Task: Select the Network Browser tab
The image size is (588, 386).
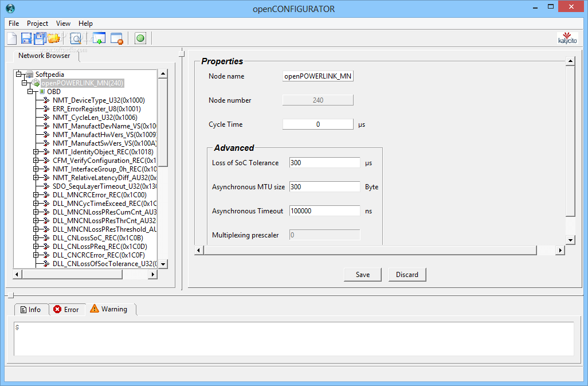Action: [x=44, y=56]
